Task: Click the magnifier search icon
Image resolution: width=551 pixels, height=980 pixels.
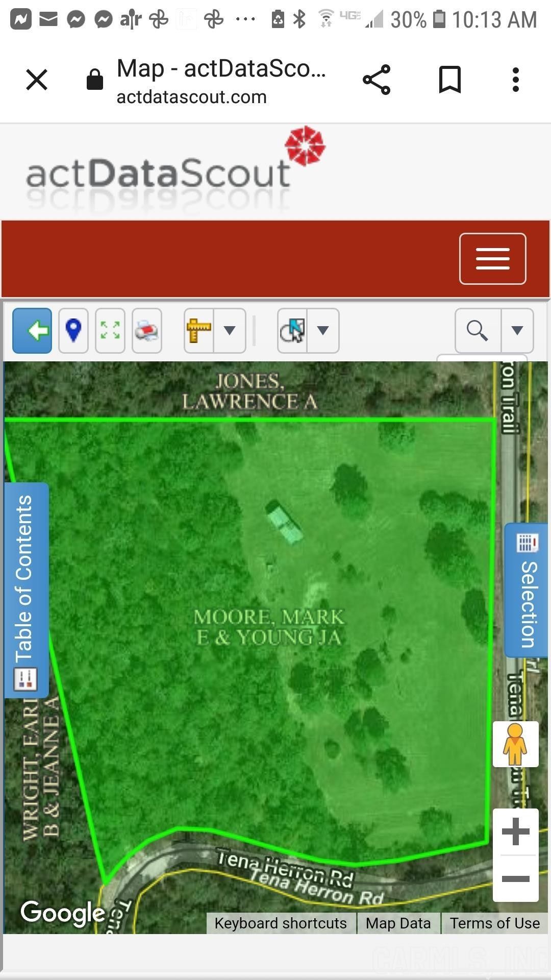Action: coord(478,331)
